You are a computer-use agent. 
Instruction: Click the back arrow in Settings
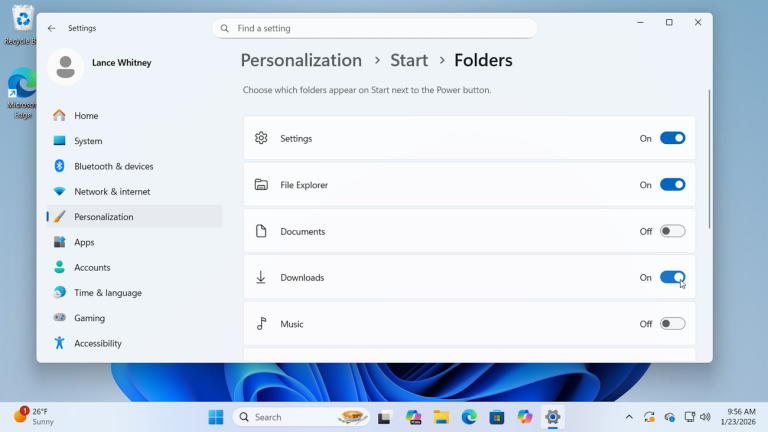52,29
